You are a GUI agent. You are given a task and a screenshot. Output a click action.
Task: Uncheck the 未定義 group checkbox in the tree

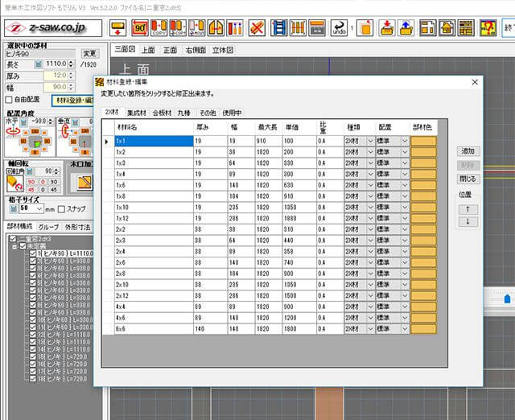point(23,246)
